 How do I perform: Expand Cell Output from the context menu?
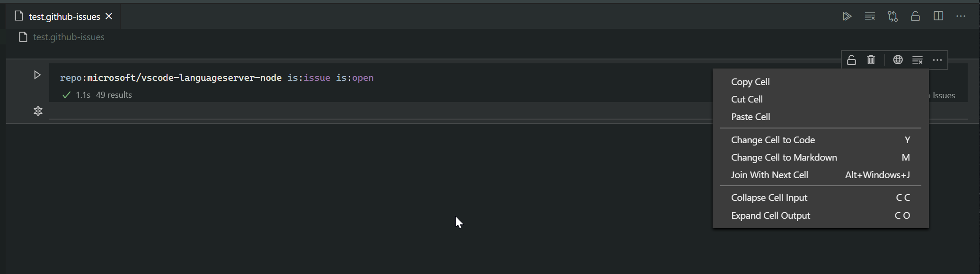tap(770, 215)
